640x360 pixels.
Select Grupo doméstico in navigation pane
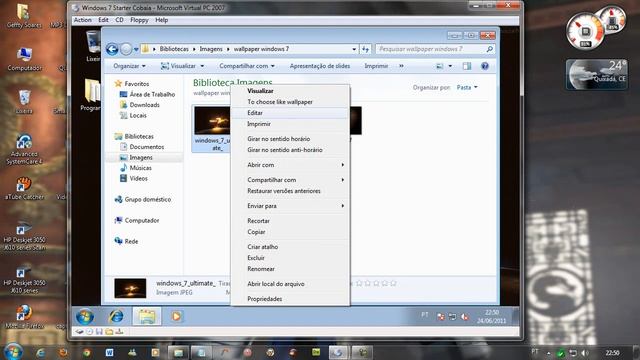point(147,200)
